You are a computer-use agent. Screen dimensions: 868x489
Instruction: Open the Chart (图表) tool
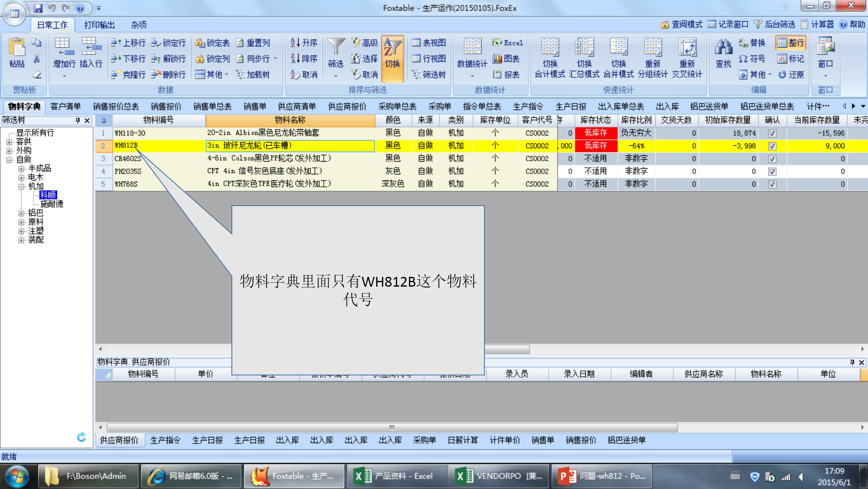tap(506, 59)
